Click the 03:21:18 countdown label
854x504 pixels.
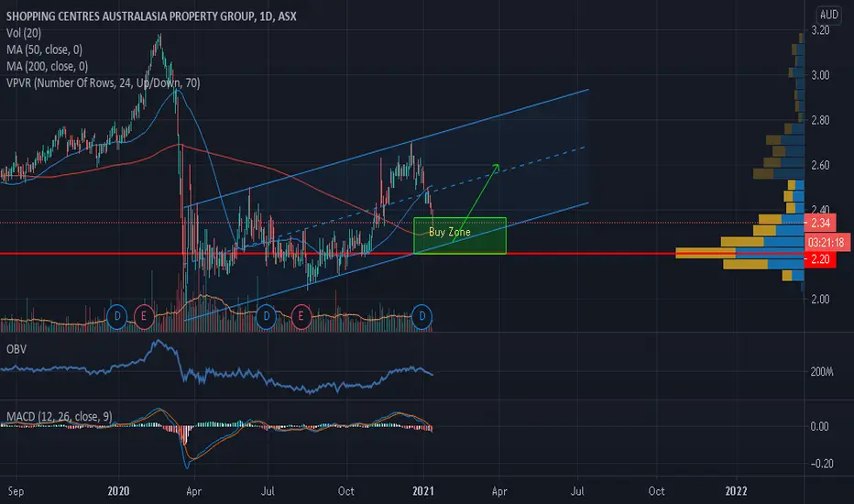(x=827, y=242)
